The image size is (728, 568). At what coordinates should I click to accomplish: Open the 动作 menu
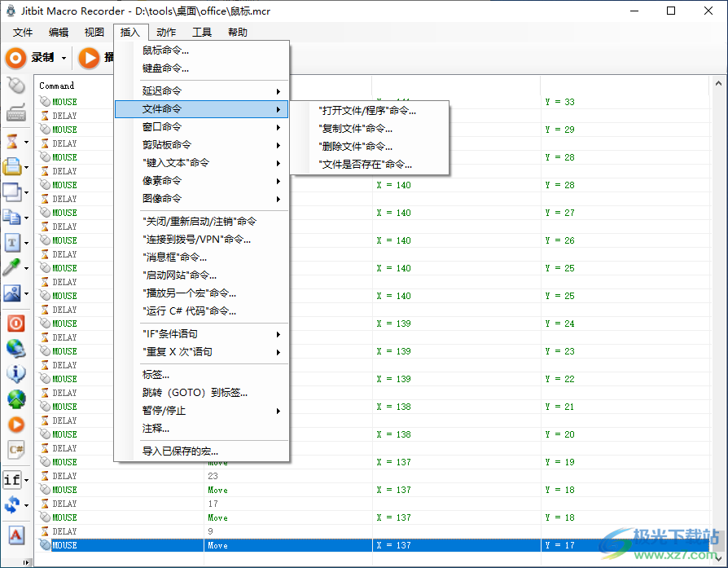tap(166, 32)
